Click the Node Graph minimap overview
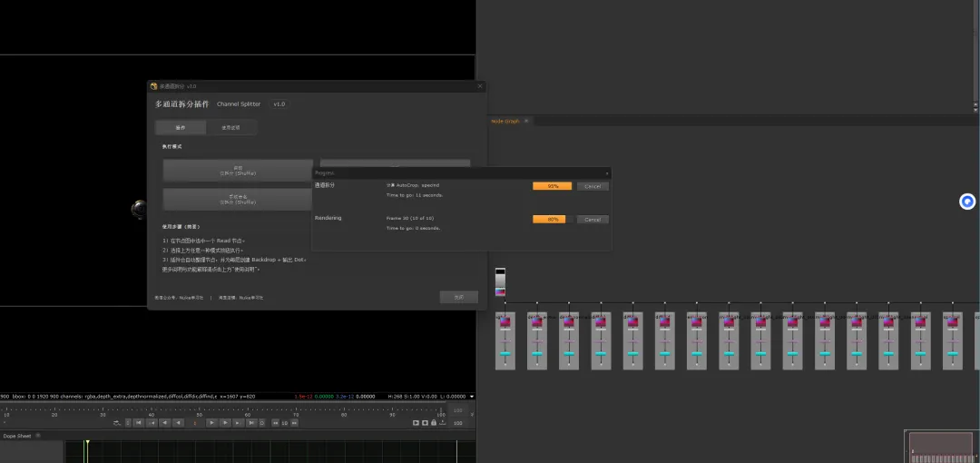The width and height of the screenshot is (980, 463). point(942,447)
